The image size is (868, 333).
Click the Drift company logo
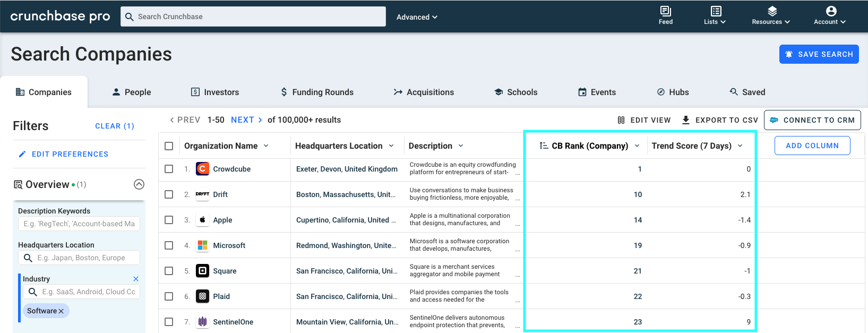[202, 194]
